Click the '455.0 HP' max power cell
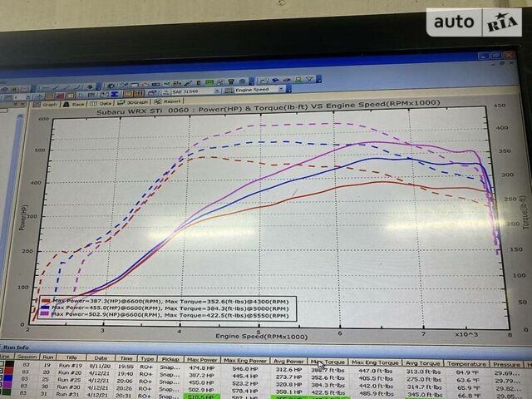The image size is (532, 399). [x=201, y=382]
